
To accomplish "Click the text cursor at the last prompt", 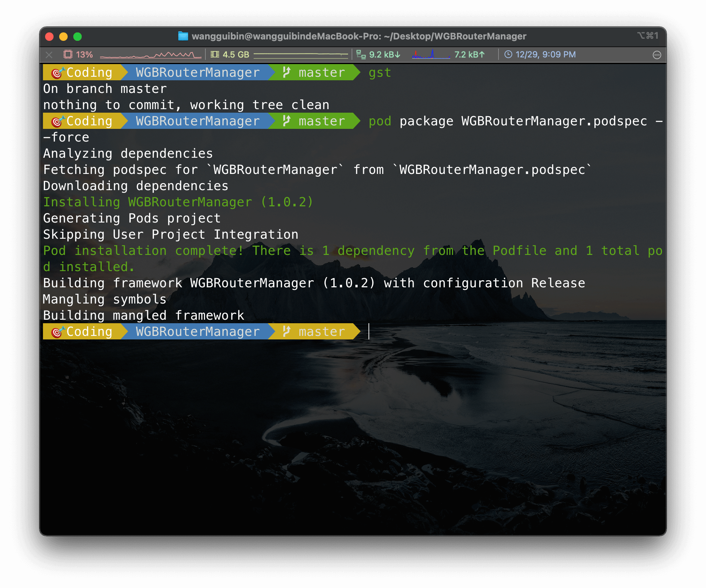I will [369, 332].
